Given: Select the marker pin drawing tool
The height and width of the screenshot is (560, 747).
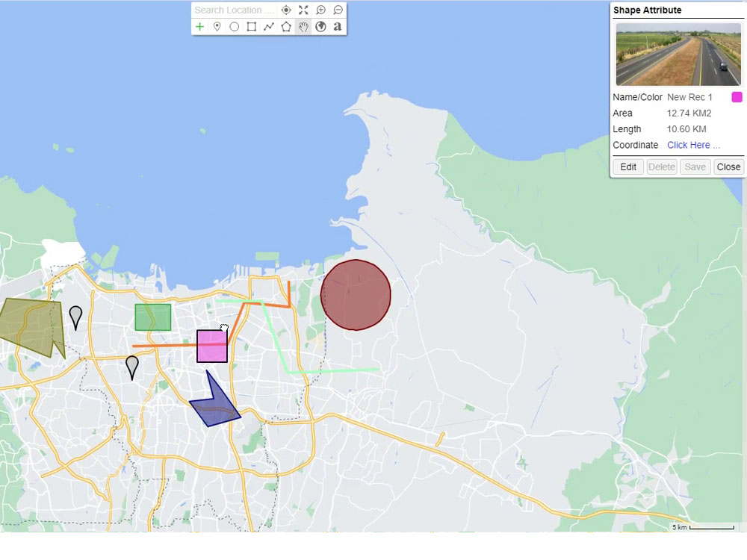Looking at the screenshot, I should point(217,27).
